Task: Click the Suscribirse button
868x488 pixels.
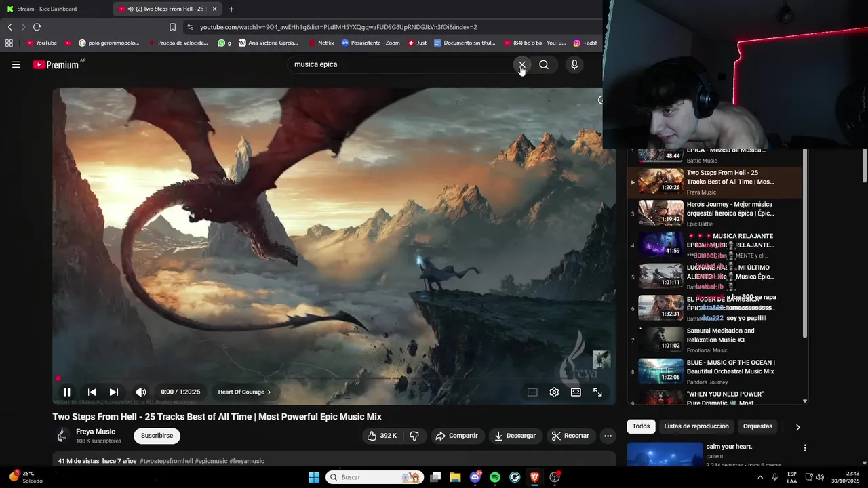Action: (x=157, y=436)
